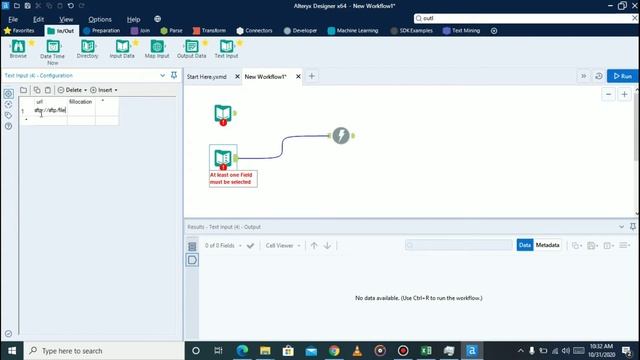This screenshot has width=640, height=360.
Task: Click the down arrow in Results toolbar
Action: [327, 246]
